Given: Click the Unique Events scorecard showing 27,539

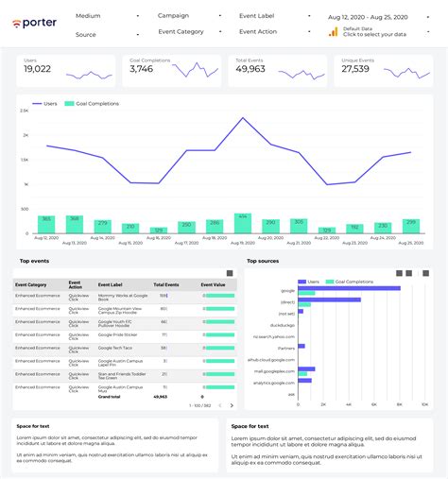Looking at the screenshot, I should (x=384, y=71).
